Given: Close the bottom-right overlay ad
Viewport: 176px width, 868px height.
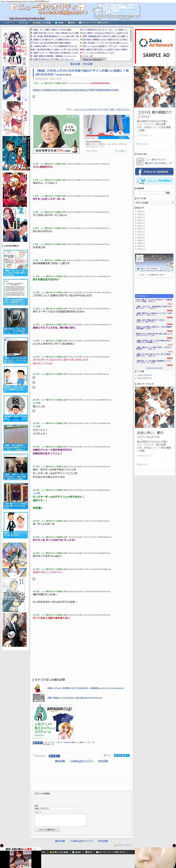Looking at the screenshot, I should click(174, 845).
